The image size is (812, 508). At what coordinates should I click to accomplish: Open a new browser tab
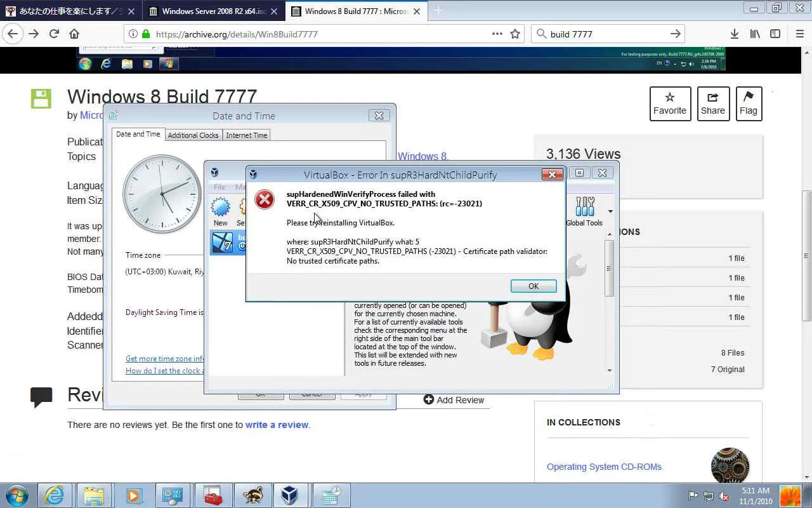tap(438, 11)
